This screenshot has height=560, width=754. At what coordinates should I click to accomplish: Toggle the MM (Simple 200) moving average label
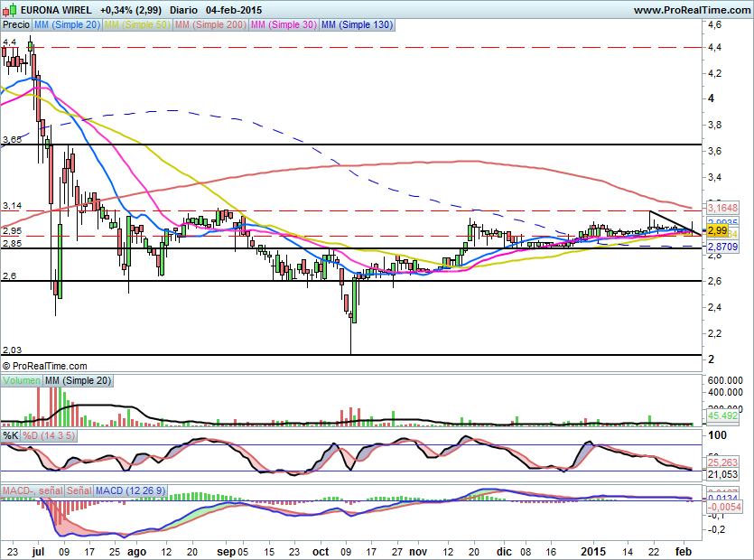209,25
